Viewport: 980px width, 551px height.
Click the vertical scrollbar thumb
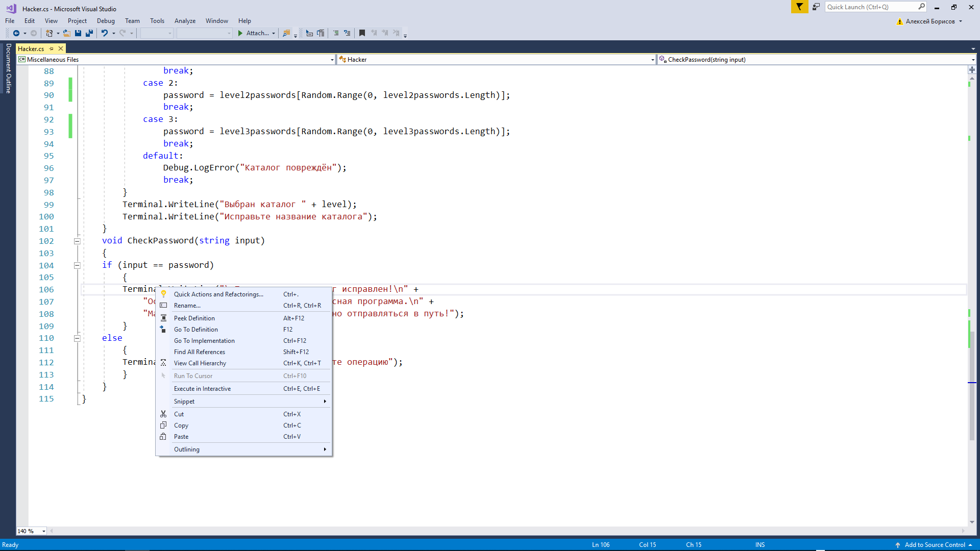coord(972,385)
